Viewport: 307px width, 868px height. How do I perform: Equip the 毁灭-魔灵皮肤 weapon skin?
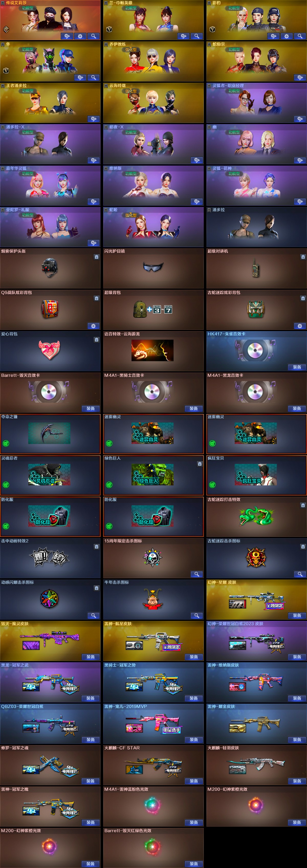pos(90,657)
